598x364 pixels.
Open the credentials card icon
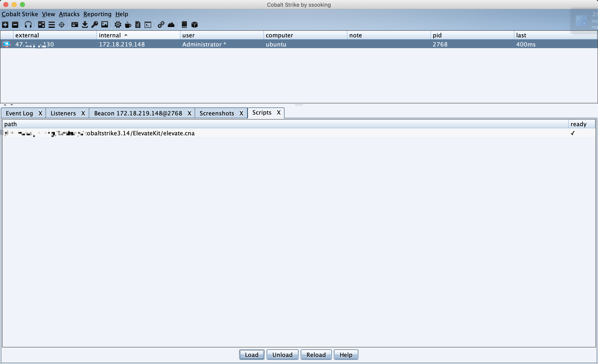tap(75, 25)
